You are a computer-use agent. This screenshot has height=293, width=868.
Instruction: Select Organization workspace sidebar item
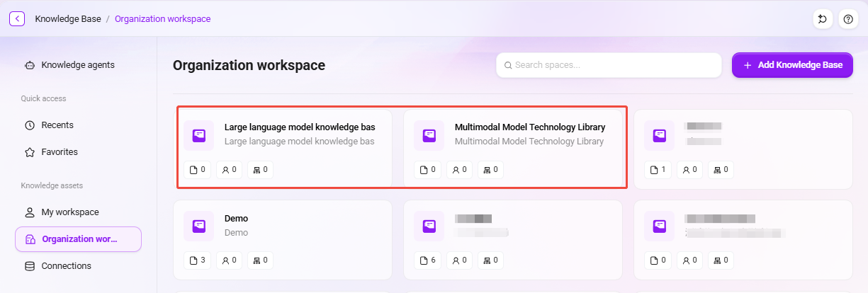pos(78,239)
